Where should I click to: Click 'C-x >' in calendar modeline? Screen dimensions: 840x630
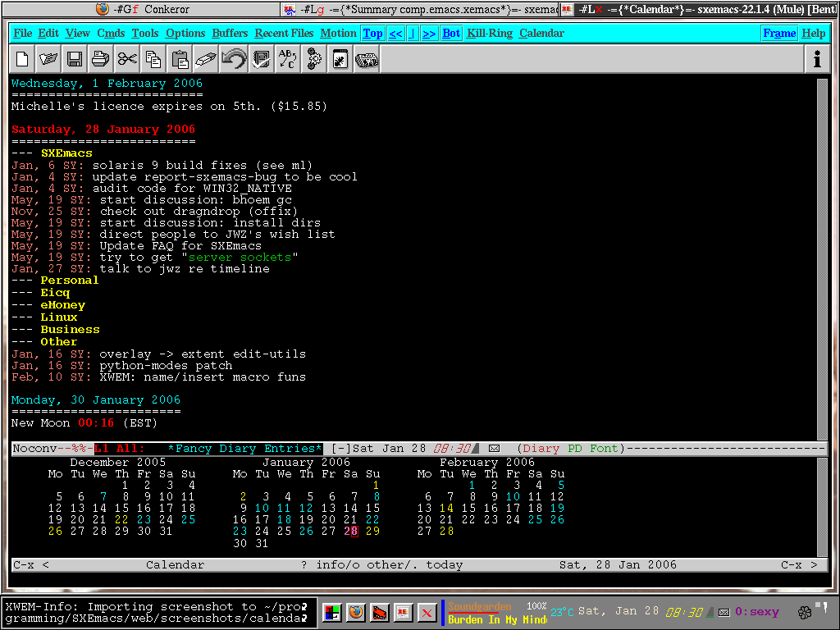[x=799, y=564]
